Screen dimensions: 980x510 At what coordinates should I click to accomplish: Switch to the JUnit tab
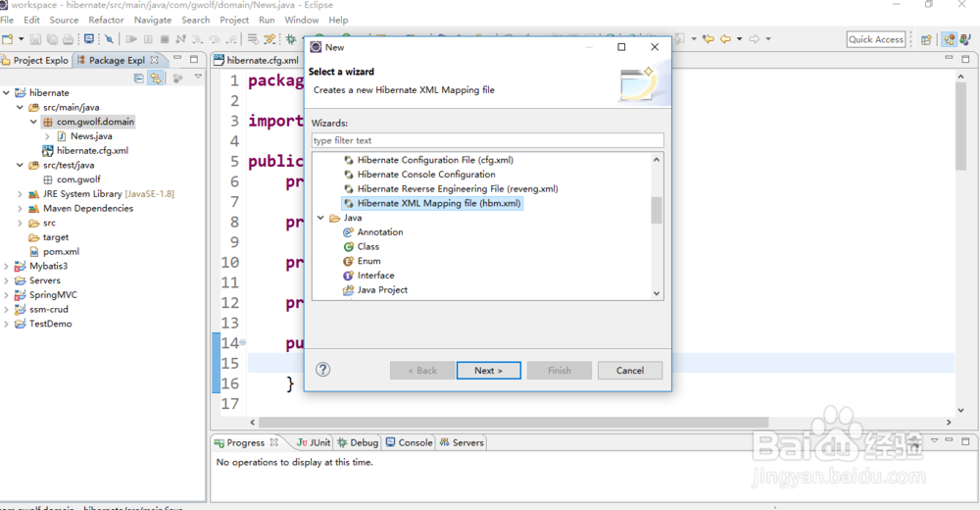tap(314, 442)
